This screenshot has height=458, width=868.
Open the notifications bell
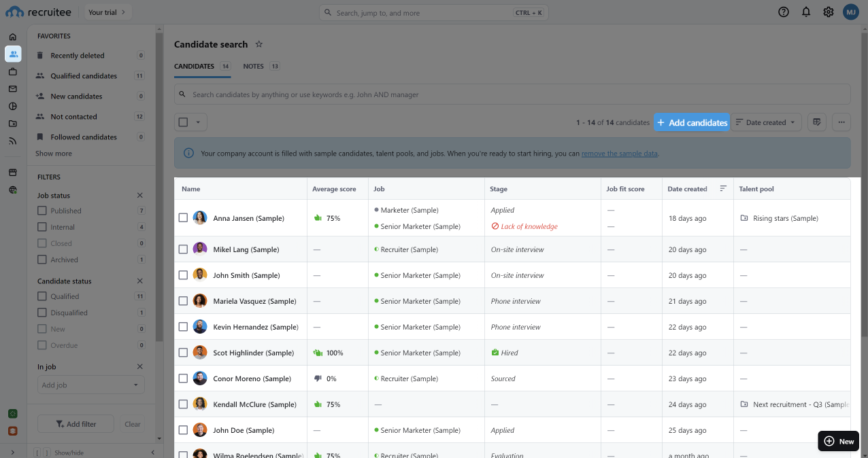[806, 12]
